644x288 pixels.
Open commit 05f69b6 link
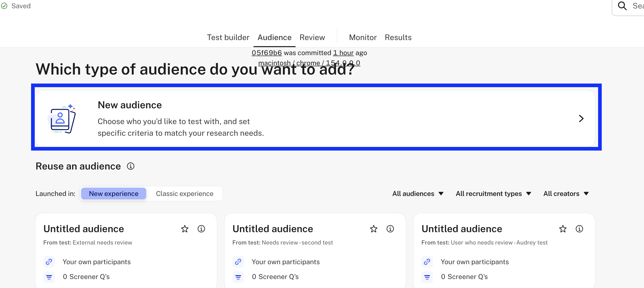point(266,53)
